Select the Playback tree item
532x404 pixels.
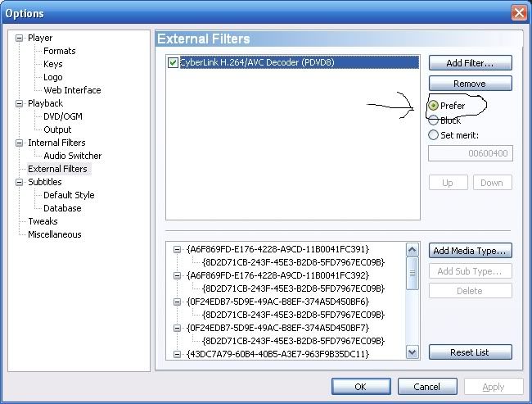(46, 103)
